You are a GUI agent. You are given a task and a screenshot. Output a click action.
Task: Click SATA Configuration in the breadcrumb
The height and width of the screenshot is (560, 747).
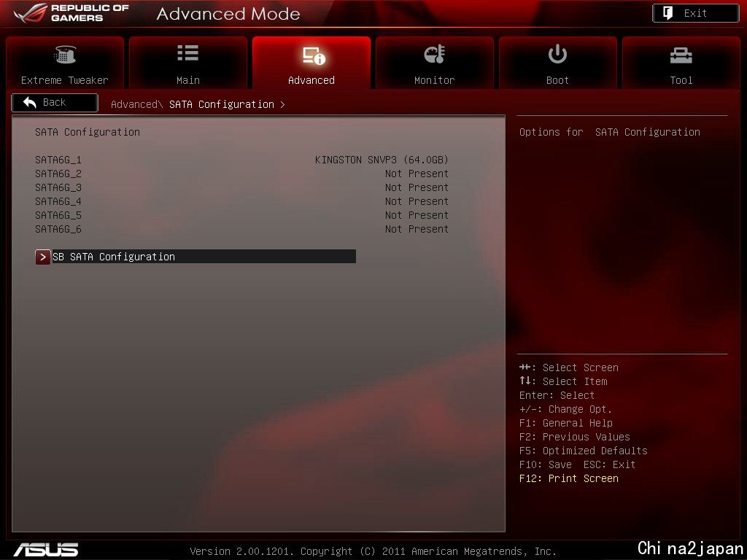click(222, 104)
